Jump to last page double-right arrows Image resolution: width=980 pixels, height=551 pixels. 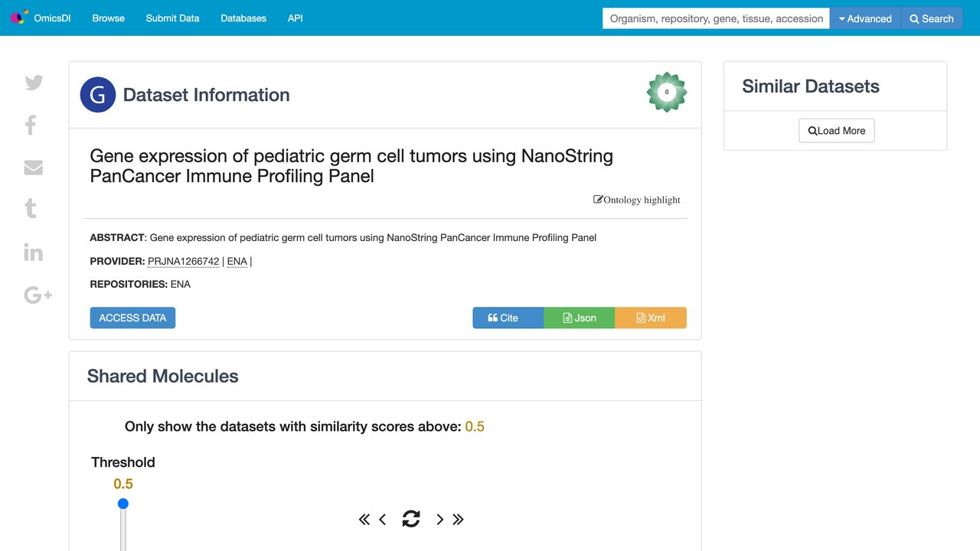pyautogui.click(x=458, y=520)
